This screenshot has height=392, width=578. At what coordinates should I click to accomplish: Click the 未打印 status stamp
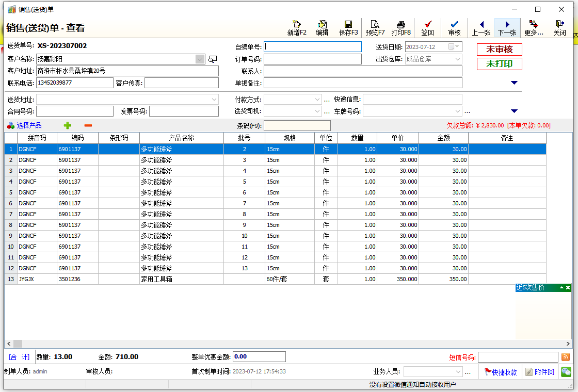point(500,64)
